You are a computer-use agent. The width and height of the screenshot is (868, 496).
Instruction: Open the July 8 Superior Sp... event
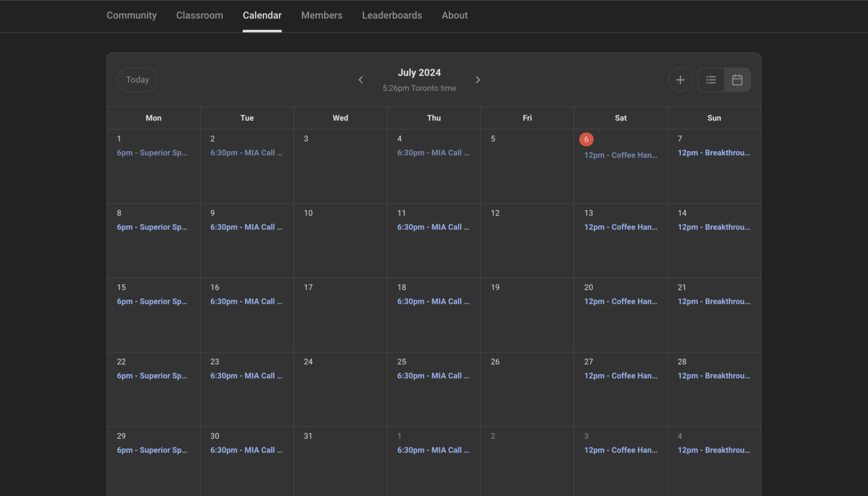point(152,227)
